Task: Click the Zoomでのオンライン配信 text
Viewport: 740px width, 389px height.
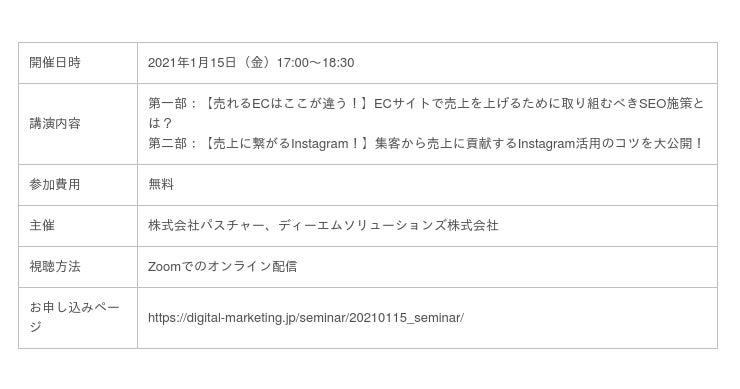Action: click(222, 267)
